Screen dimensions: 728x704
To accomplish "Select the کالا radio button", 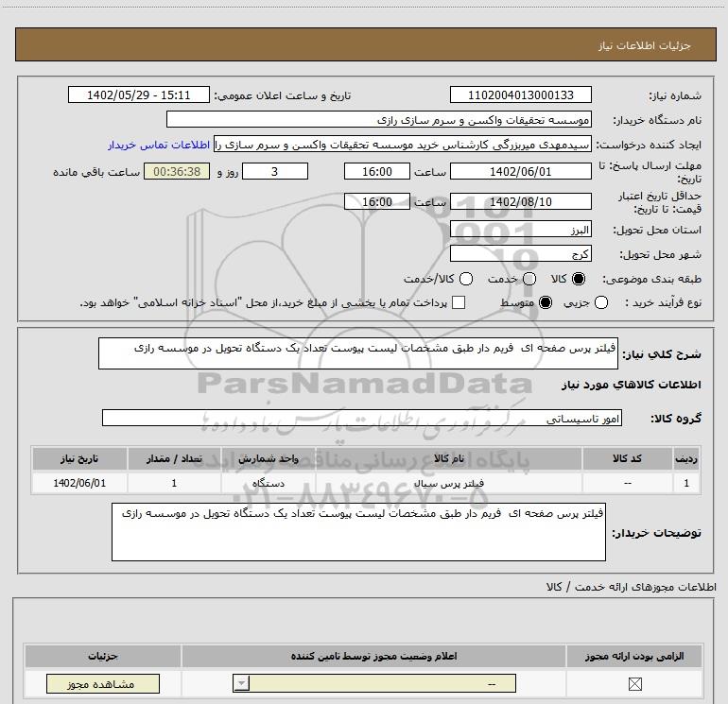I will click(x=579, y=279).
